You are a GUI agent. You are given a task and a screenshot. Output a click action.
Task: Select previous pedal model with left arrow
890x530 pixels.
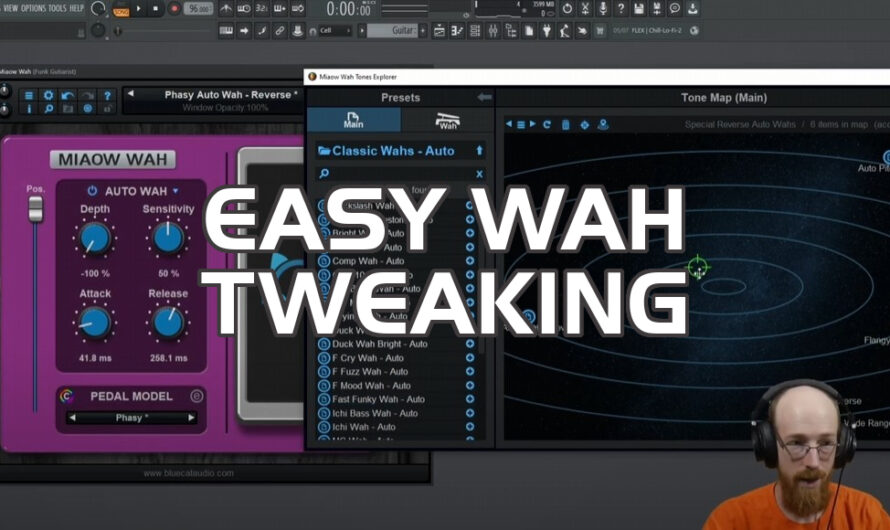pyautogui.click(x=72, y=418)
